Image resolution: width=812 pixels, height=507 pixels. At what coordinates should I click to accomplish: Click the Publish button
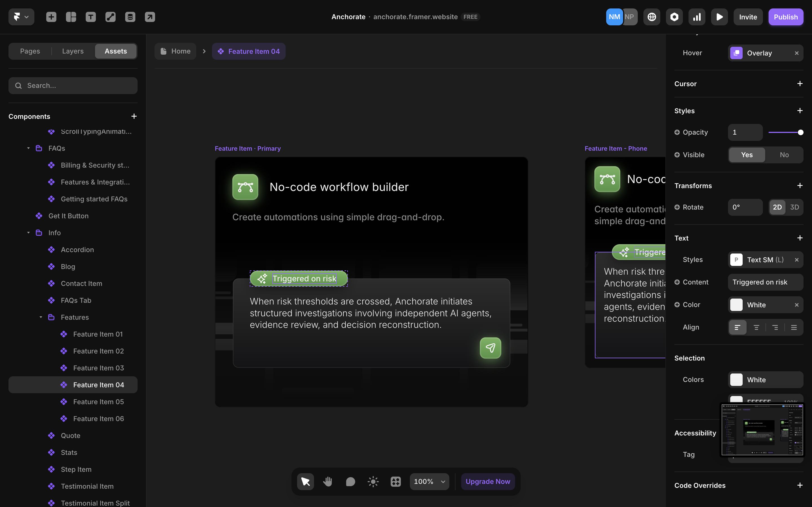click(x=786, y=16)
